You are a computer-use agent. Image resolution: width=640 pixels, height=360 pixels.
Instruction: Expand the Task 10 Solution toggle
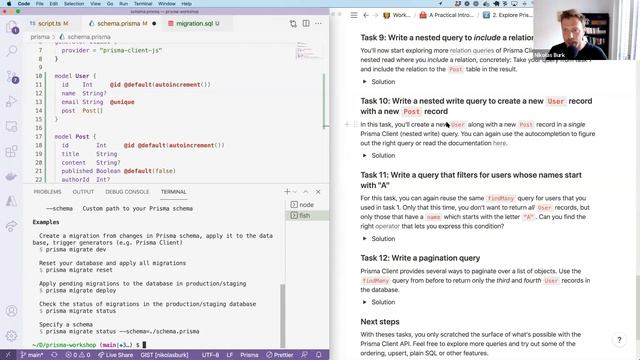[364, 156]
